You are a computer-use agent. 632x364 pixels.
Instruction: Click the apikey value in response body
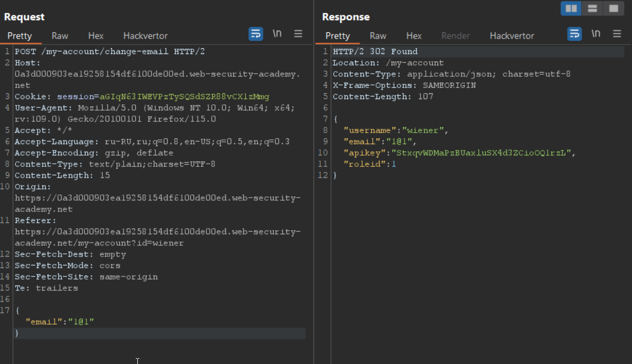coord(481,153)
